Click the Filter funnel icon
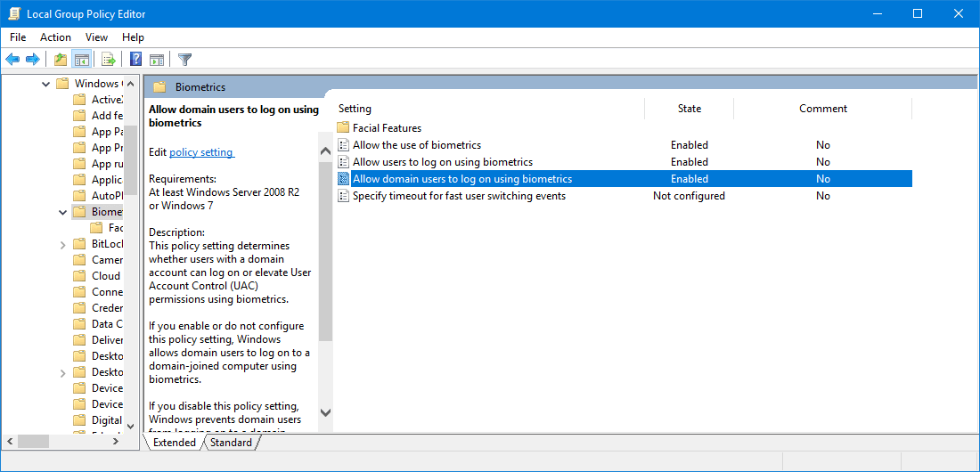Screen dimensions: 980x472 184,60
